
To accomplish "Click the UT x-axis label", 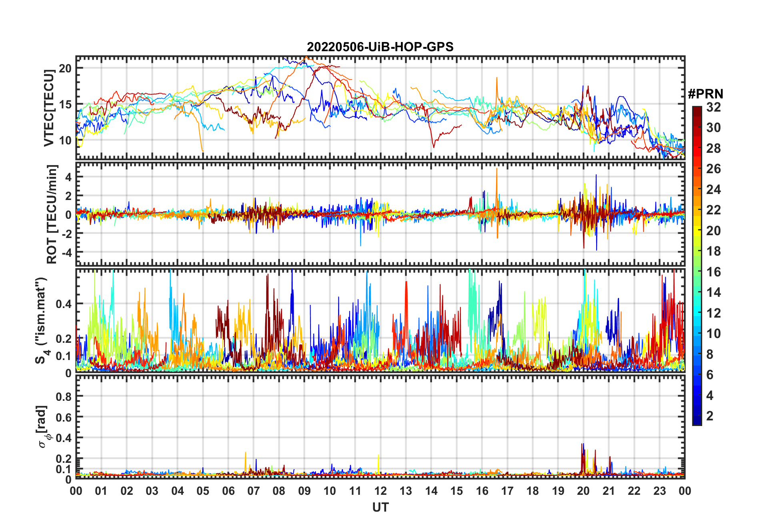I will tap(380, 507).
